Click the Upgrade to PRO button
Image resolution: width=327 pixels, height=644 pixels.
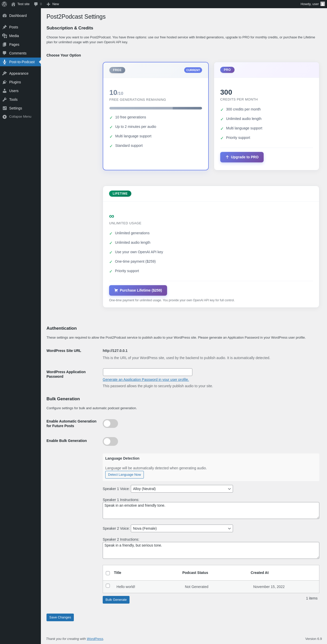coord(242,157)
